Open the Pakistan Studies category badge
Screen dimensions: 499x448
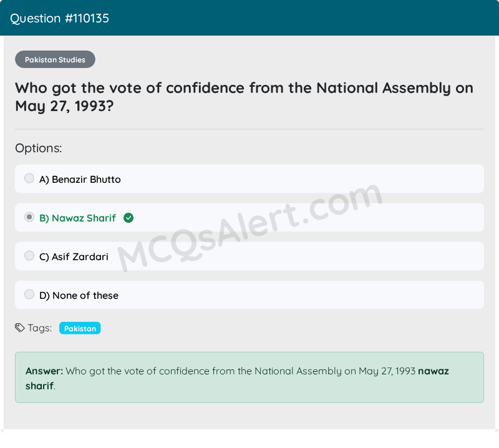pyautogui.click(x=55, y=59)
